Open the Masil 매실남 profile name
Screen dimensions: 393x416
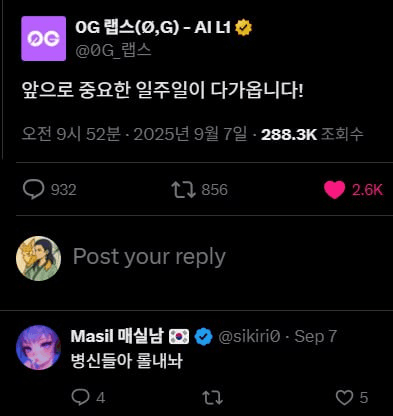tap(117, 336)
